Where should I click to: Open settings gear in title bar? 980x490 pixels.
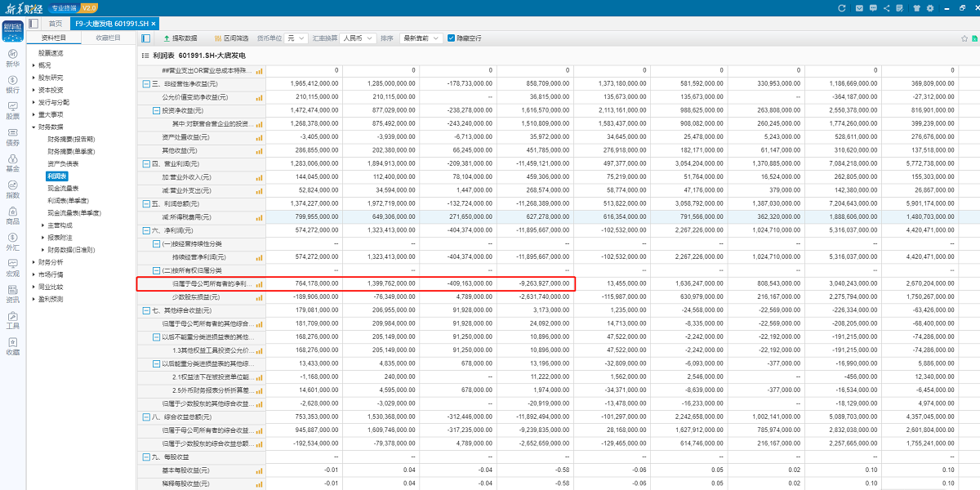pos(932,7)
